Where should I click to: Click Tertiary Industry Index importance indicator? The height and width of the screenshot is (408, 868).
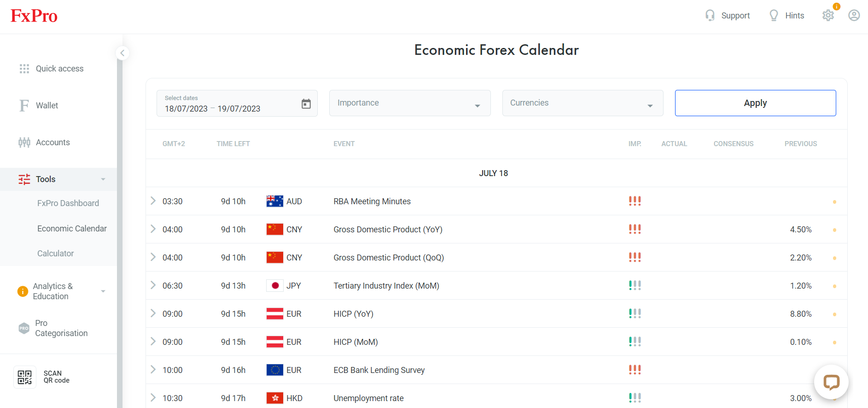coord(635,285)
